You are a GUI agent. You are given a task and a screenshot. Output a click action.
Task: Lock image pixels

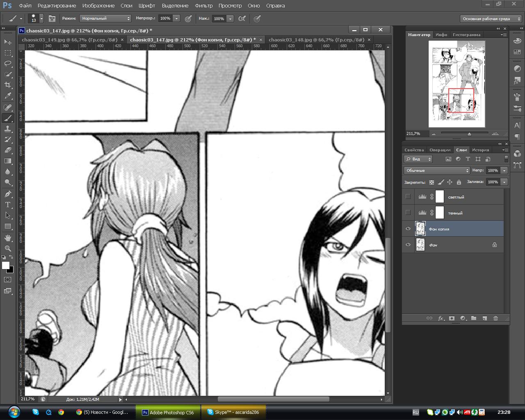[x=441, y=182]
